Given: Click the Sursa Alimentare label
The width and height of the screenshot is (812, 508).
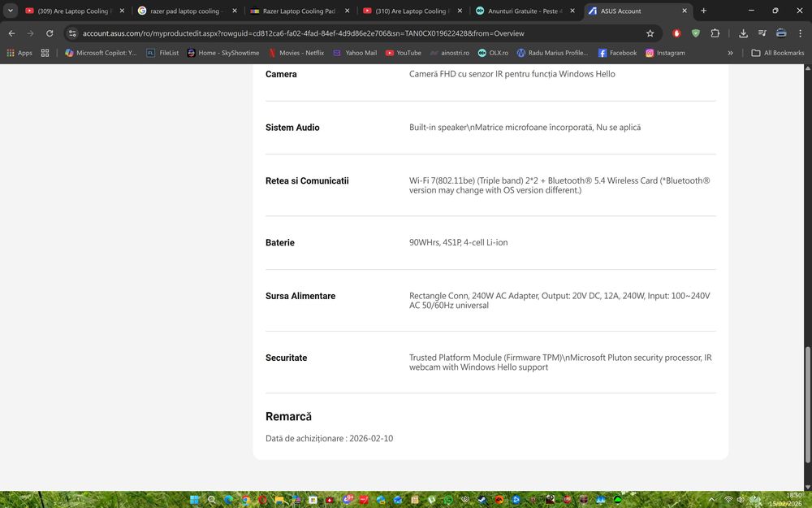Looking at the screenshot, I should pos(300,296).
